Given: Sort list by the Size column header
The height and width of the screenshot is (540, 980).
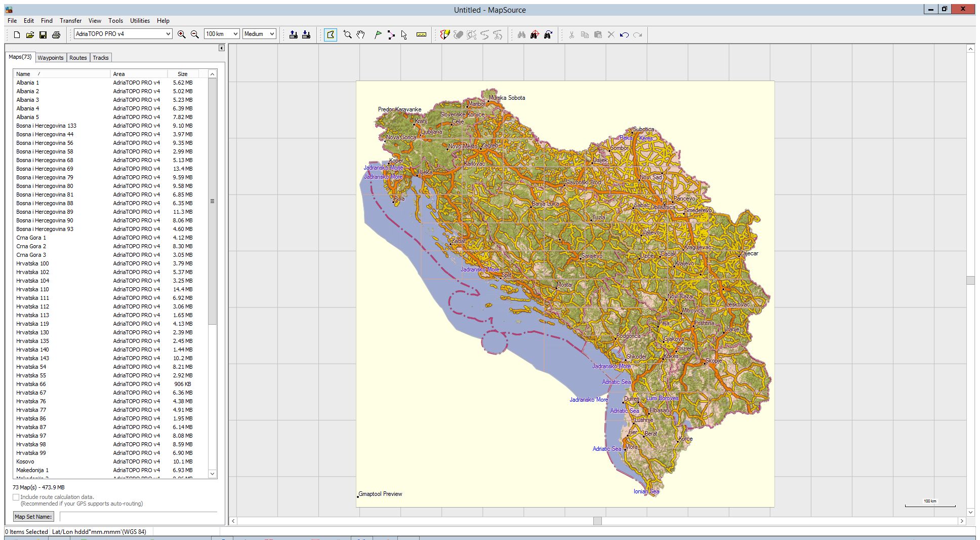Looking at the screenshot, I should click(183, 74).
